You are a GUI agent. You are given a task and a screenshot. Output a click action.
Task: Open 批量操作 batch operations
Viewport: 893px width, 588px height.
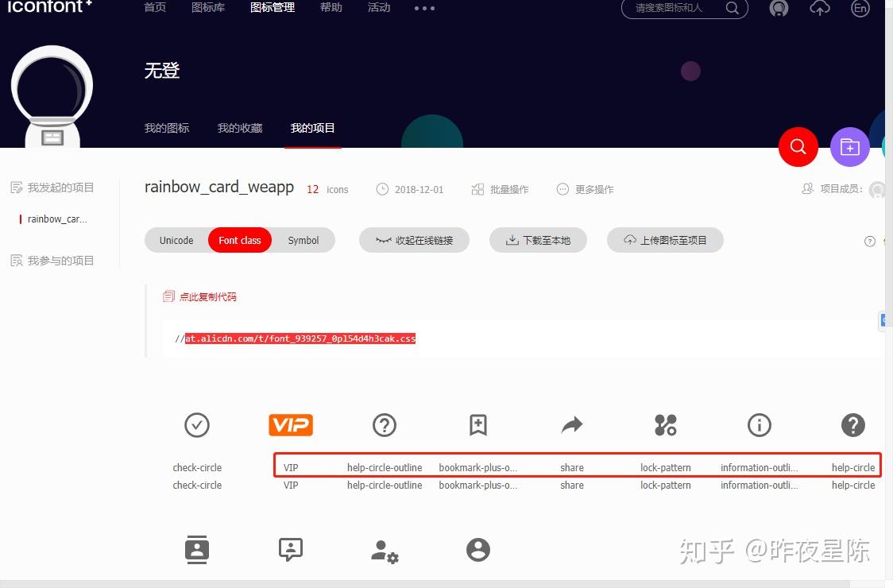click(500, 189)
